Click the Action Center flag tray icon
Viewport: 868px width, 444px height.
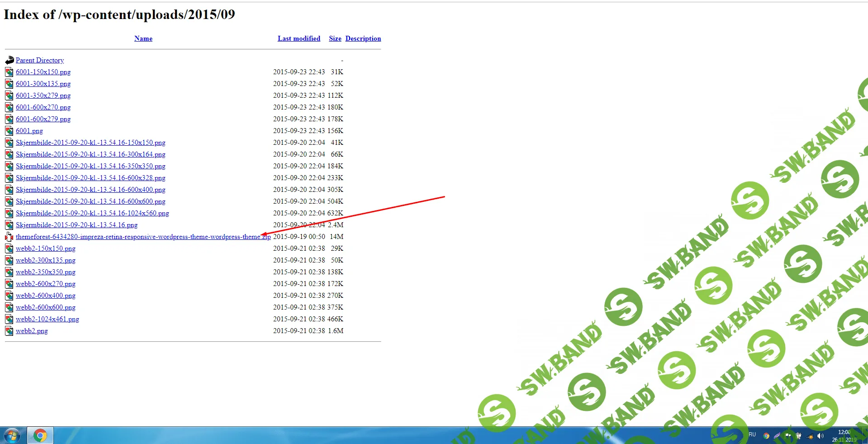788,435
